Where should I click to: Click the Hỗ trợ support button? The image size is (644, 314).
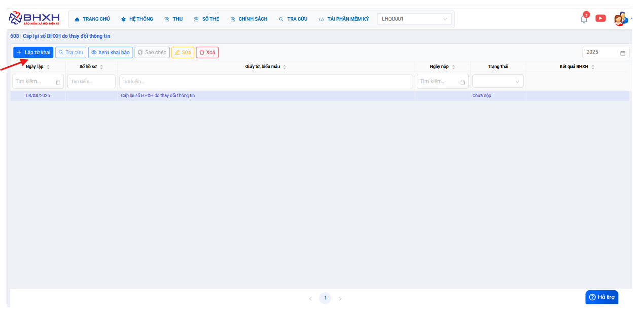(x=601, y=297)
